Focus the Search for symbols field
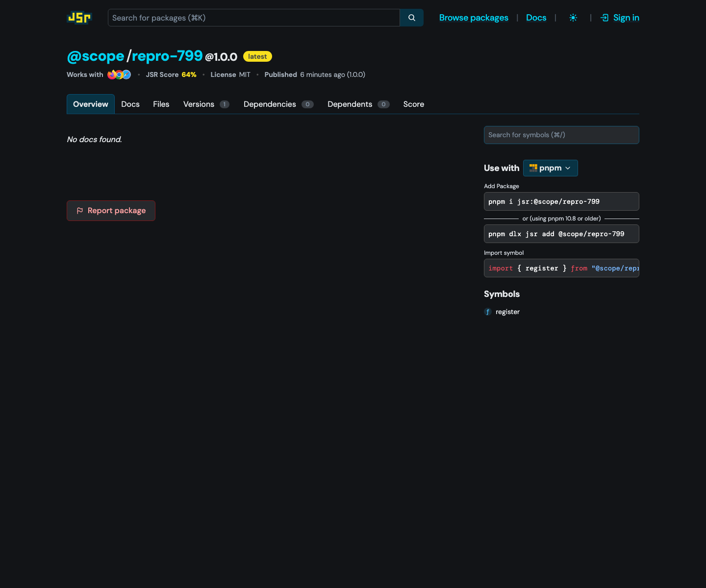706x588 pixels. pyautogui.click(x=561, y=135)
